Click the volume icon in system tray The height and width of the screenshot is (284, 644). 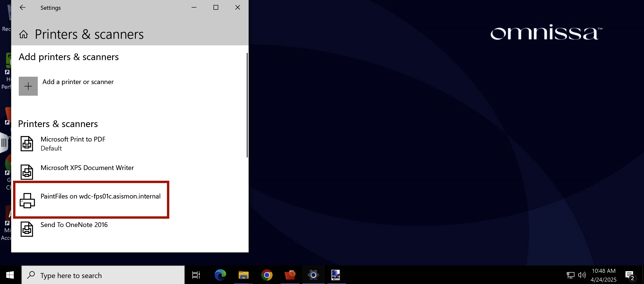582,275
